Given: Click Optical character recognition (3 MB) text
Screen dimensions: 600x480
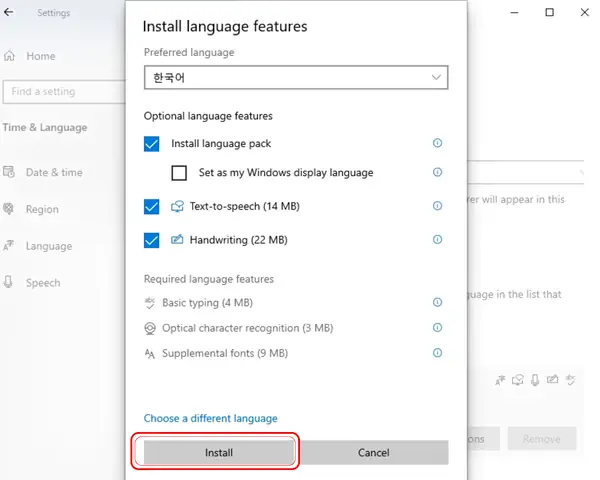Looking at the screenshot, I should click(248, 328).
